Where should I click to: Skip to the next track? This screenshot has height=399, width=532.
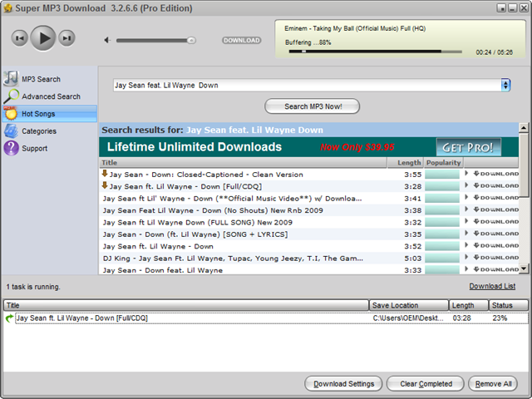[x=66, y=38]
